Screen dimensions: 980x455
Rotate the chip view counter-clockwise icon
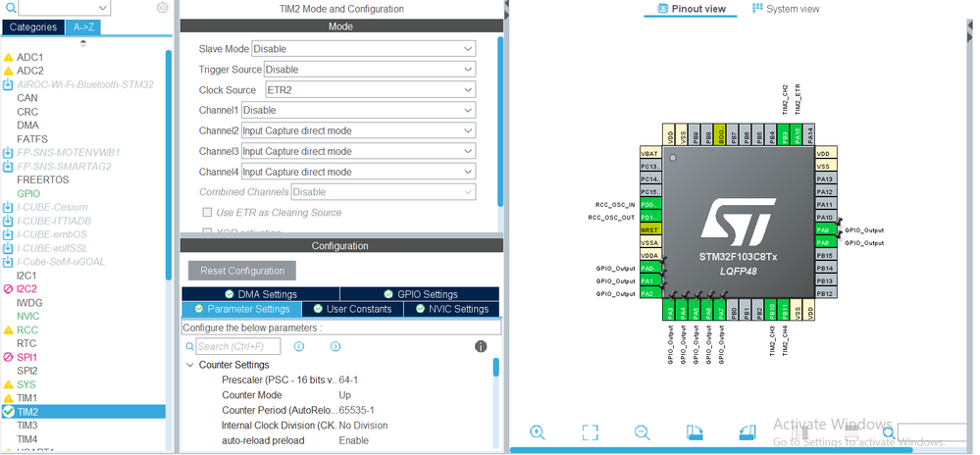pos(748,432)
